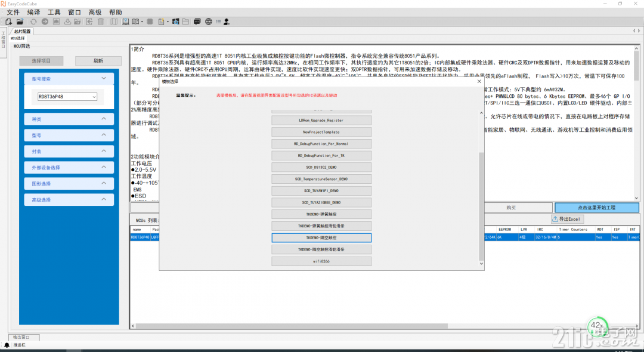This screenshot has width=644, height=352.
Task: Click the open folder toolbar icon
Action: [x=20, y=21]
